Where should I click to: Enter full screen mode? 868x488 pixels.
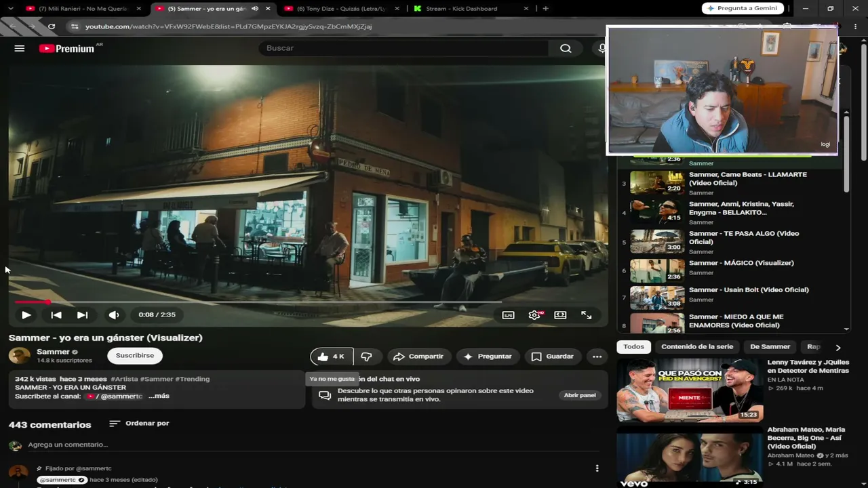(x=586, y=314)
